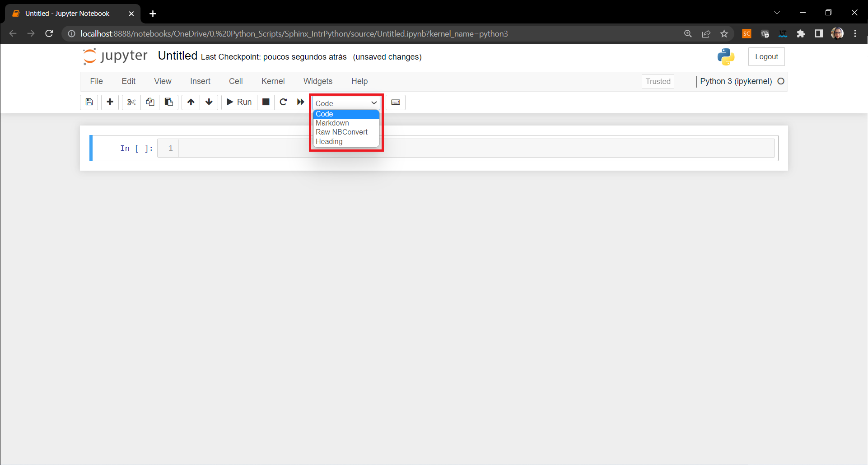Click the orange SC extension icon
Viewport: 868px width, 465px height.
(x=747, y=33)
